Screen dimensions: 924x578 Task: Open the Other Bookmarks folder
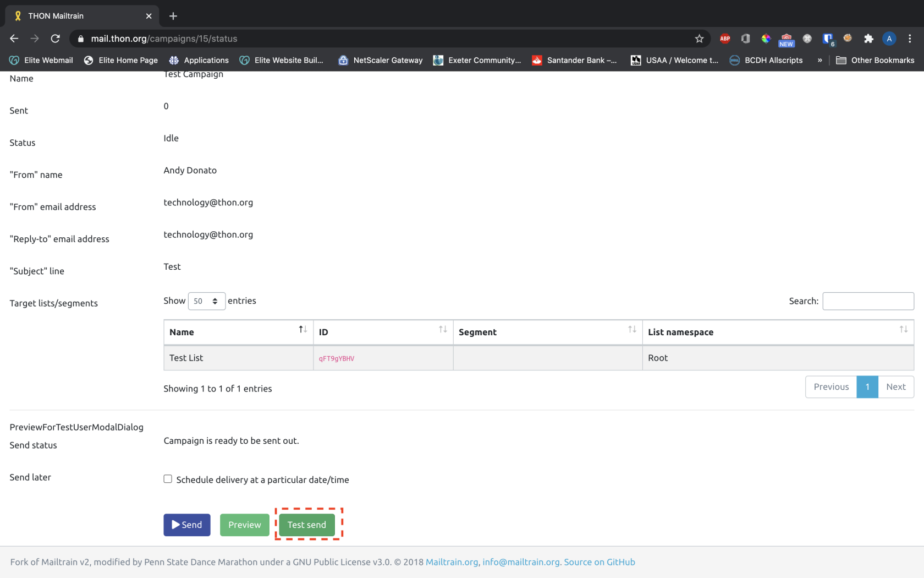tap(875, 60)
